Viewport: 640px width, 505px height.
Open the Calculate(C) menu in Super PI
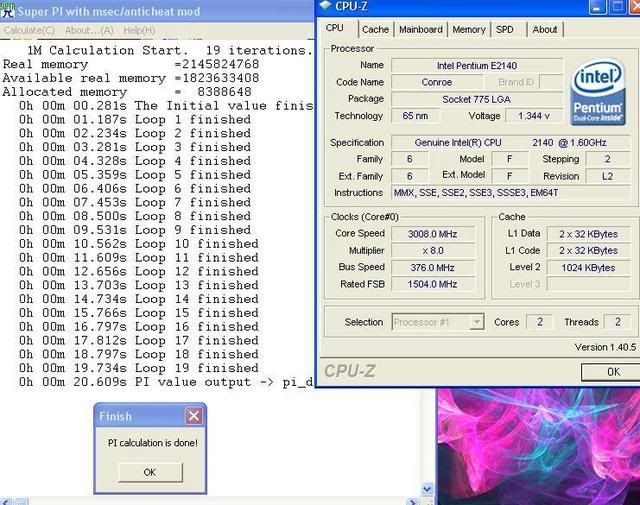pyautogui.click(x=29, y=30)
